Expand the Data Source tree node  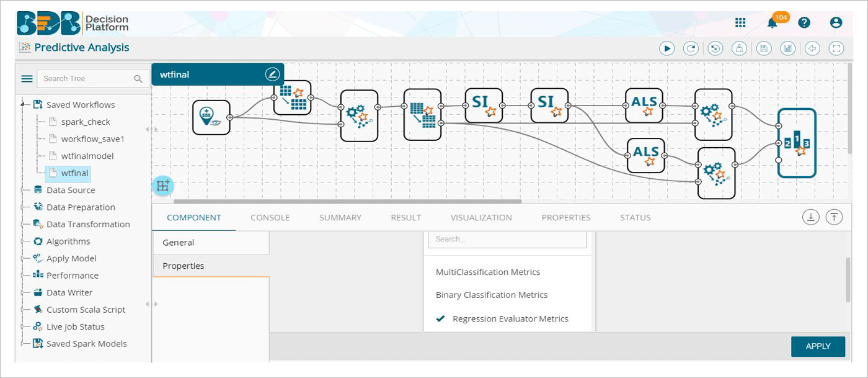[x=24, y=190]
